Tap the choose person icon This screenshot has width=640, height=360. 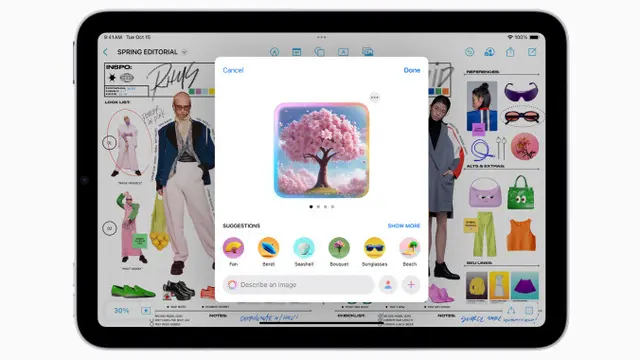(388, 284)
